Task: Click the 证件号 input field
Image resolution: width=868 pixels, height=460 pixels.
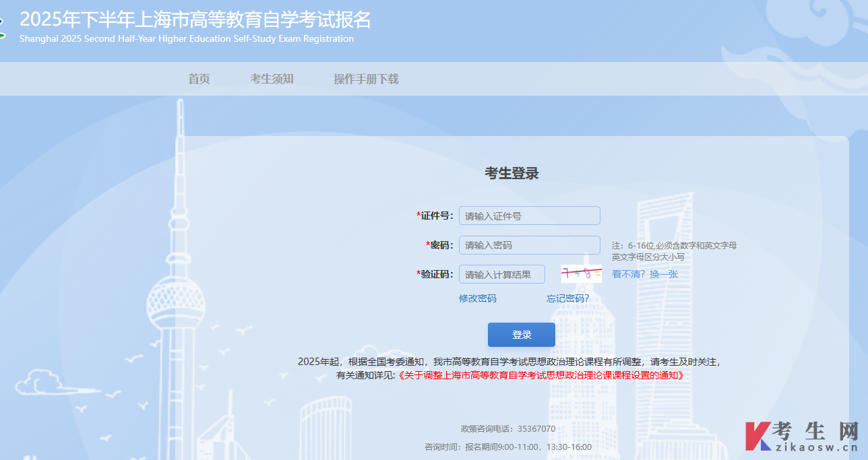Action: (x=530, y=216)
